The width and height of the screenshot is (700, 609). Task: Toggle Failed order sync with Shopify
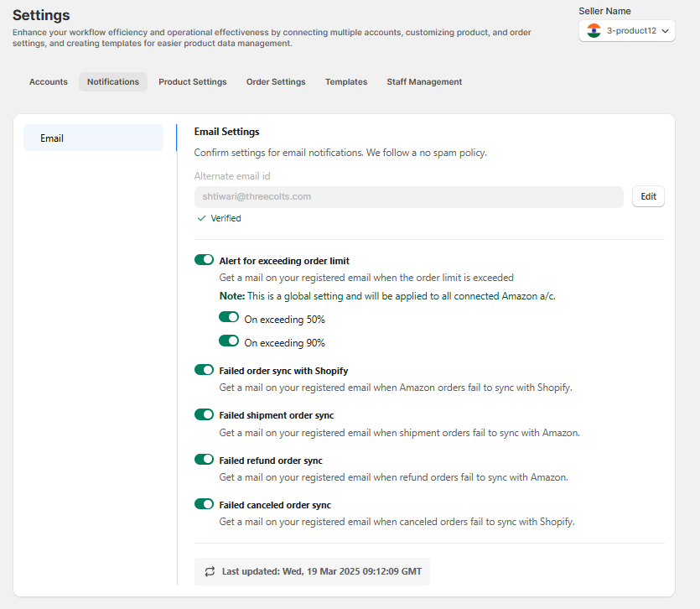tap(204, 370)
